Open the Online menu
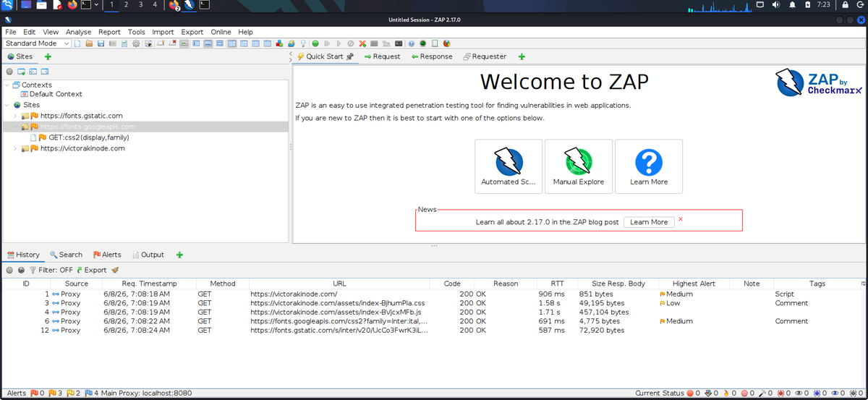Viewport: 868px width, 400px height. (221, 32)
